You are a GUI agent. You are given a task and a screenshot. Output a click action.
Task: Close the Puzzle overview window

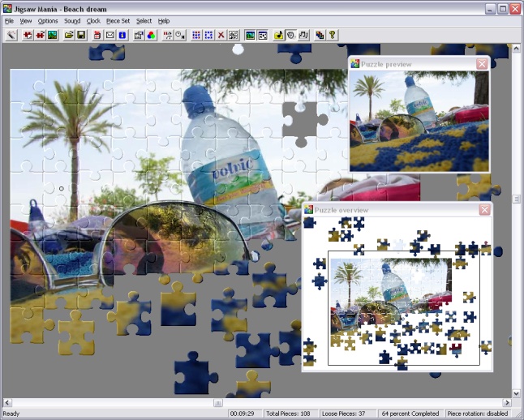click(484, 210)
